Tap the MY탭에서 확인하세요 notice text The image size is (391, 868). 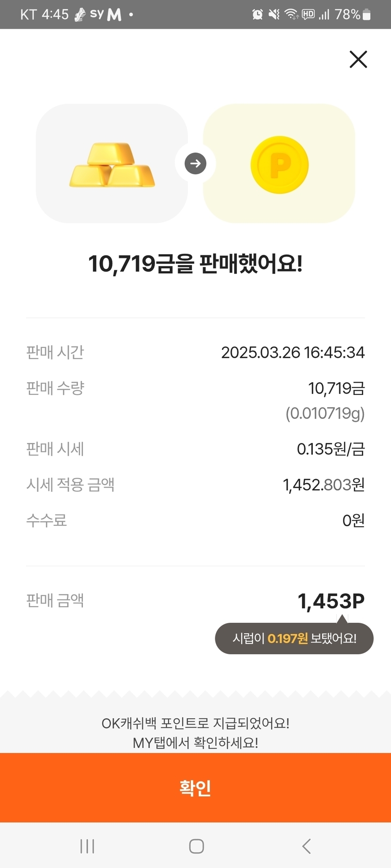click(195, 742)
